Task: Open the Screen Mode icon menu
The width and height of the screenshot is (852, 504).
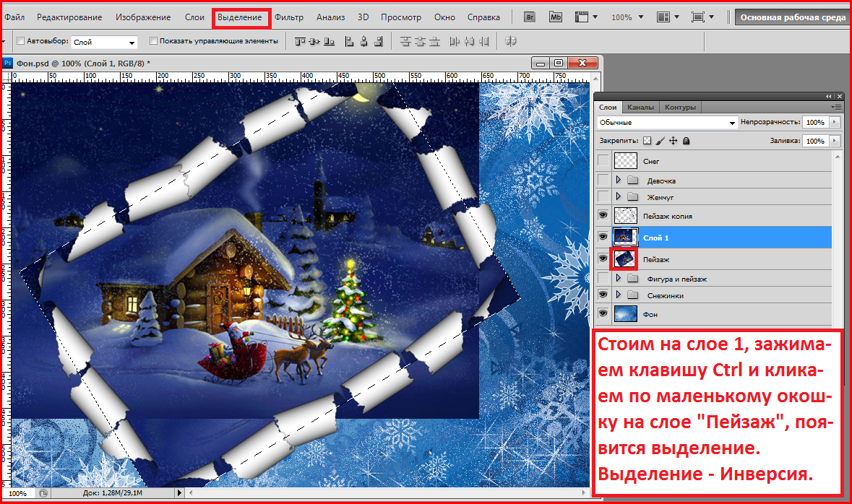Action: (702, 17)
